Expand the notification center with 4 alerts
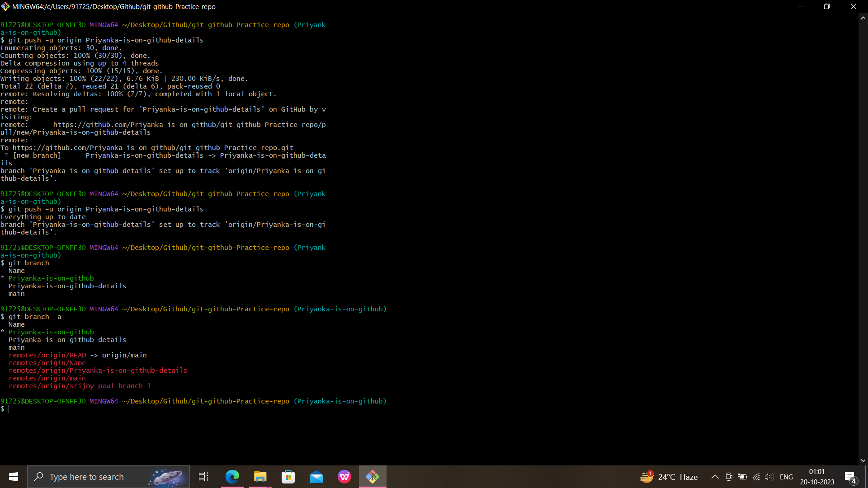The width and height of the screenshot is (868, 488). pyautogui.click(x=851, y=477)
